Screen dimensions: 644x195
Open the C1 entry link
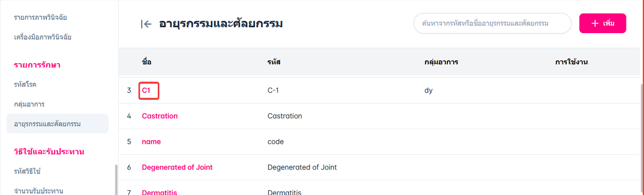click(x=146, y=90)
